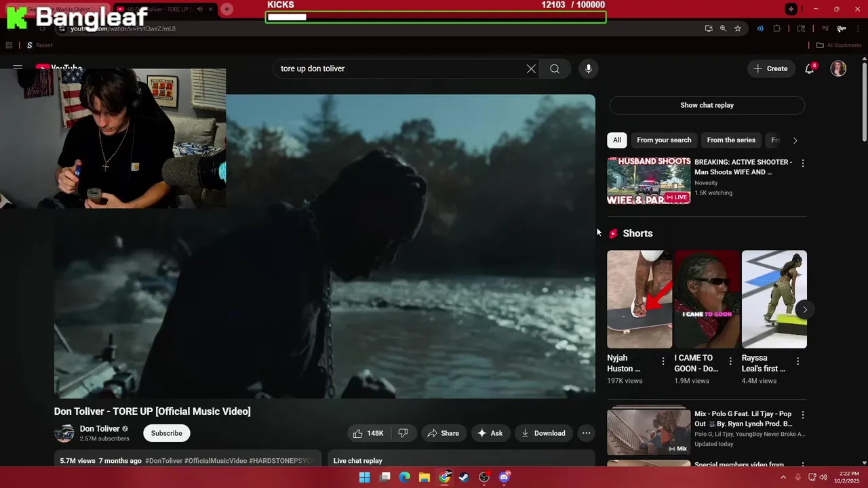
Task: Open Discord from the taskbar
Action: 504,477
